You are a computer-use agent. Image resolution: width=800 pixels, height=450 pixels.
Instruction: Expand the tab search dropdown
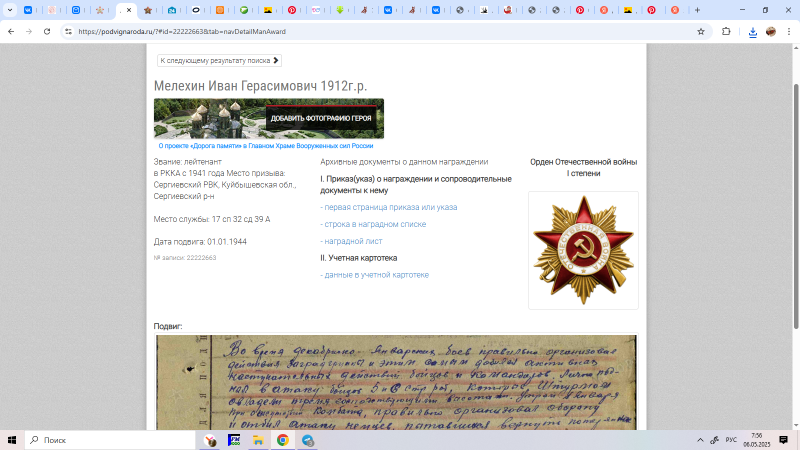10,10
